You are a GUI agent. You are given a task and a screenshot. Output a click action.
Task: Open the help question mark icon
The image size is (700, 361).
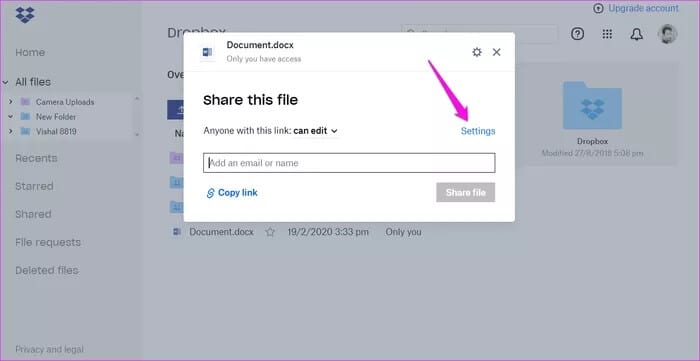578,34
